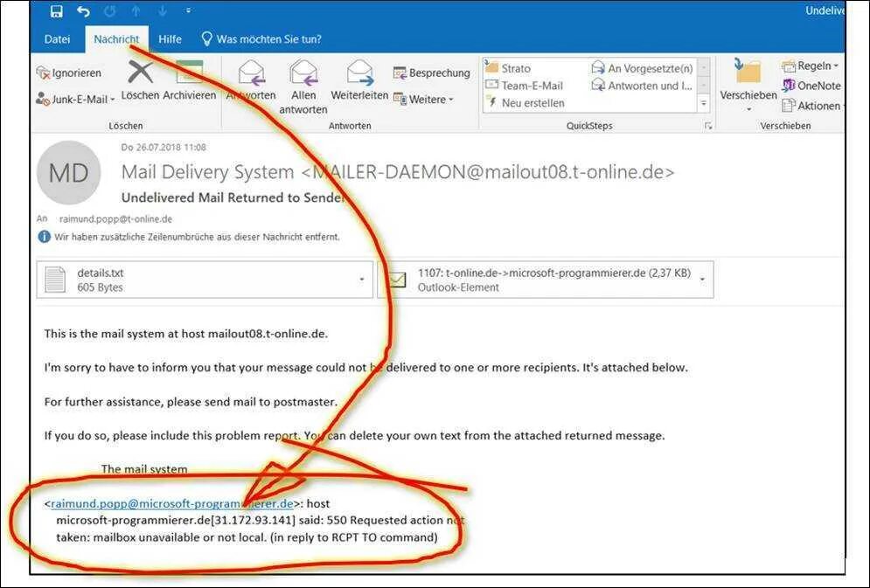Open the QuickSteps dialog launcher
This screenshot has height=588, width=870.
pyautogui.click(x=708, y=126)
